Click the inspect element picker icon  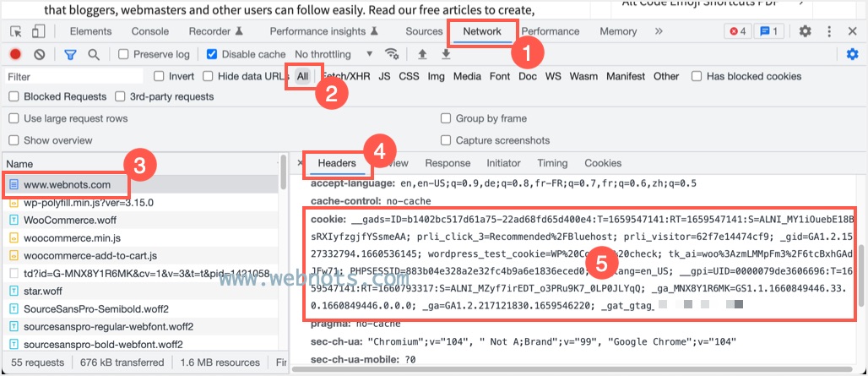[x=16, y=31]
